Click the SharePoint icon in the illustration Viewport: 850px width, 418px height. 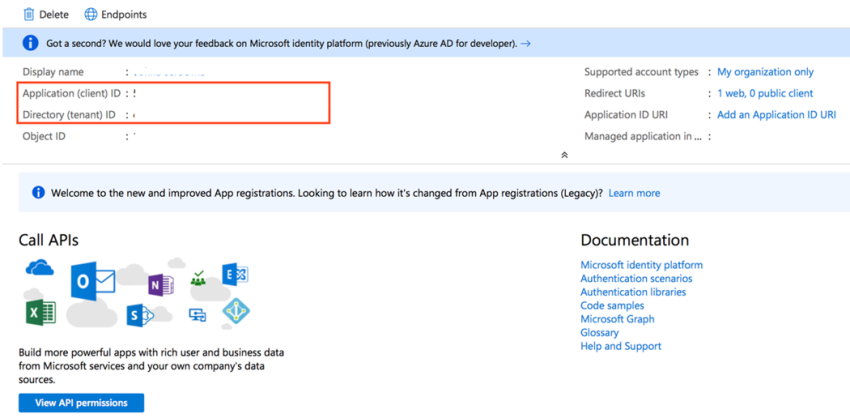click(x=138, y=316)
